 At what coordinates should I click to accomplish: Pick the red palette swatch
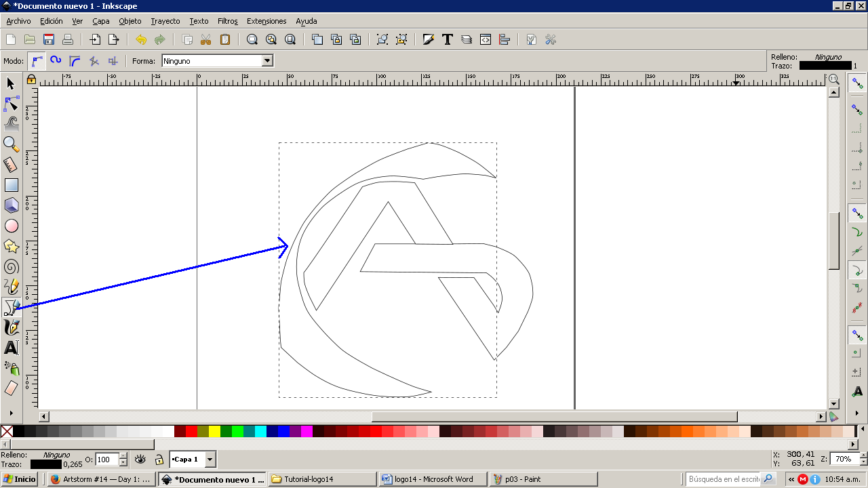point(191,431)
